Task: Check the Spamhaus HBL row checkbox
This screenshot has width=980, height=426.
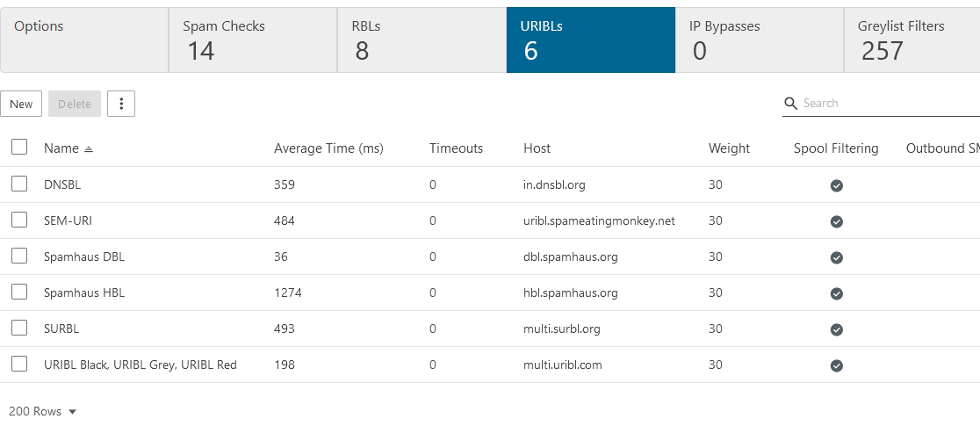Action: [19, 292]
